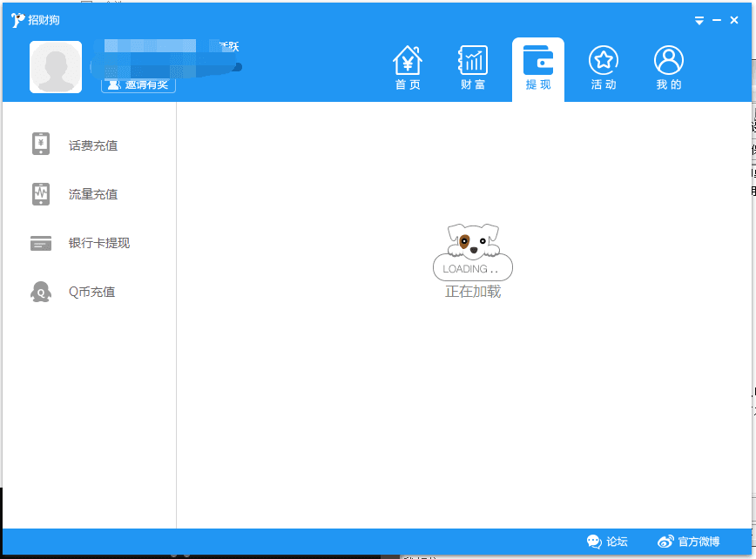The height and width of the screenshot is (559, 756).
Task: Open the 活动 activities star icon
Action: 603,61
